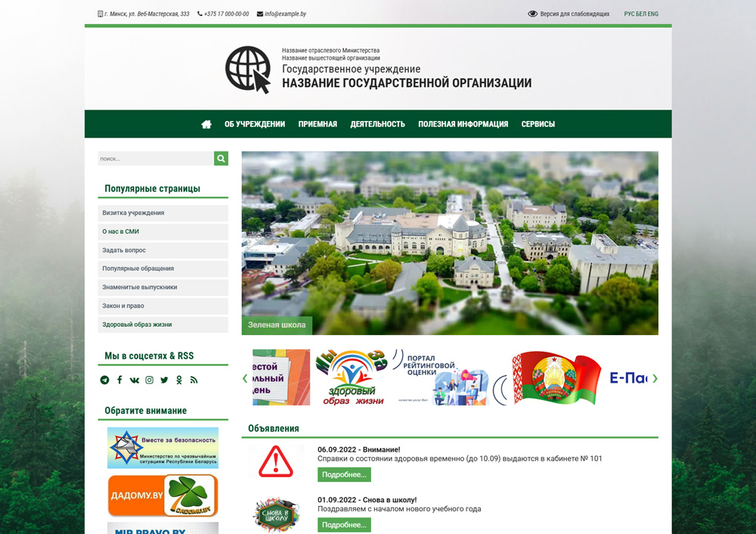Switch site language to ENG
756x534 pixels.
tap(653, 14)
